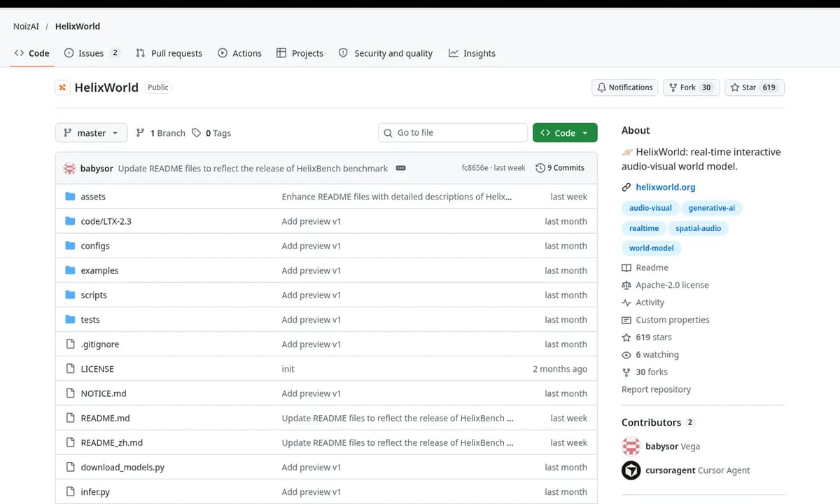View the 619 stars link
Screen dimensions: 840x504
647,337
